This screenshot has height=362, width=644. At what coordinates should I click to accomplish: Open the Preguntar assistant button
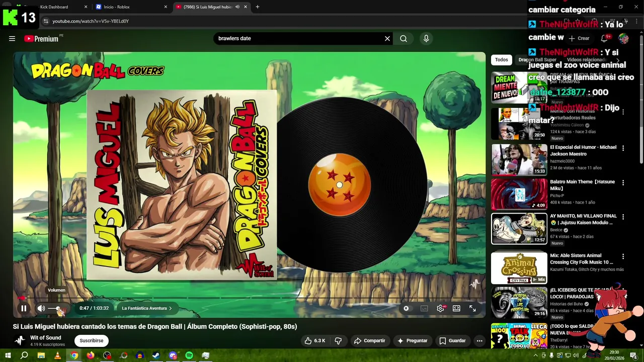tap(412, 341)
